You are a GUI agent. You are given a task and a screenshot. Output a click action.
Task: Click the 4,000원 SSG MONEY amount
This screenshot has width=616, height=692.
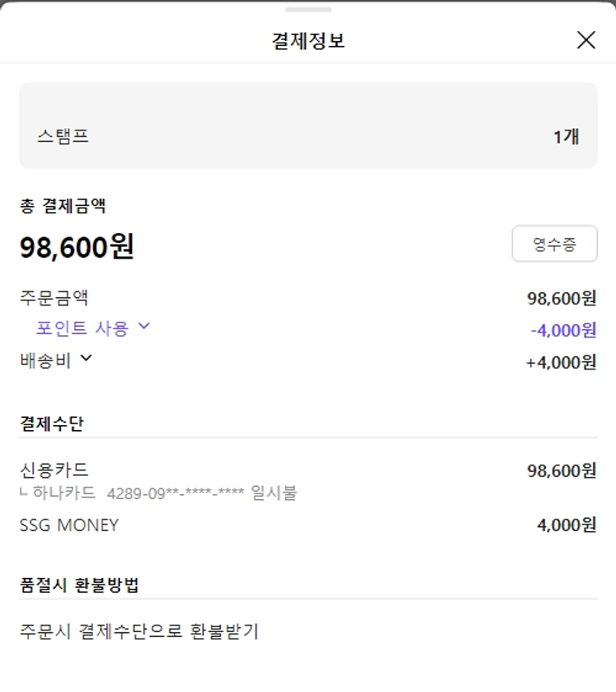click(567, 525)
